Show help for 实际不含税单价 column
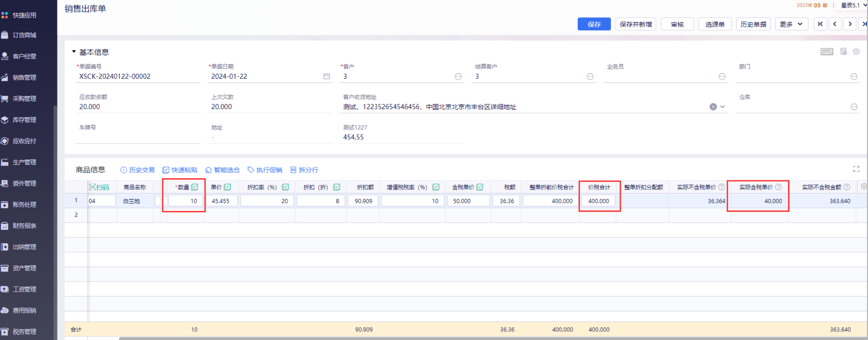This screenshot has height=340, width=868. click(722, 187)
